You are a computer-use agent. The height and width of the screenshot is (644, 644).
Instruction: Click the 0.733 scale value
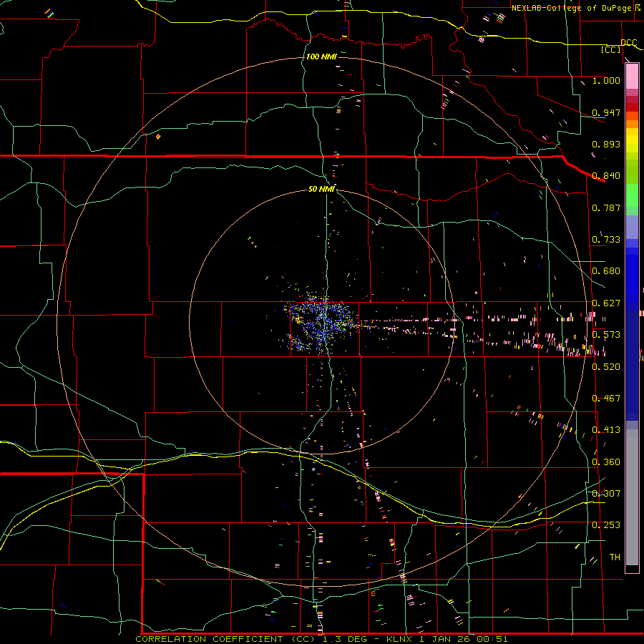coord(606,240)
